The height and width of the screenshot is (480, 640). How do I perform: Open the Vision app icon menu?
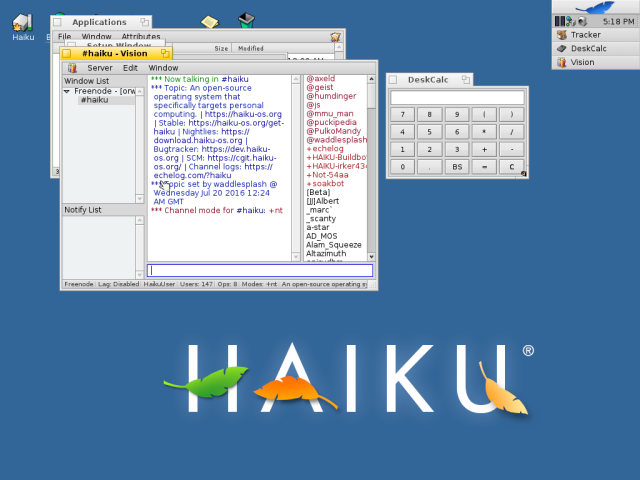[x=72, y=68]
